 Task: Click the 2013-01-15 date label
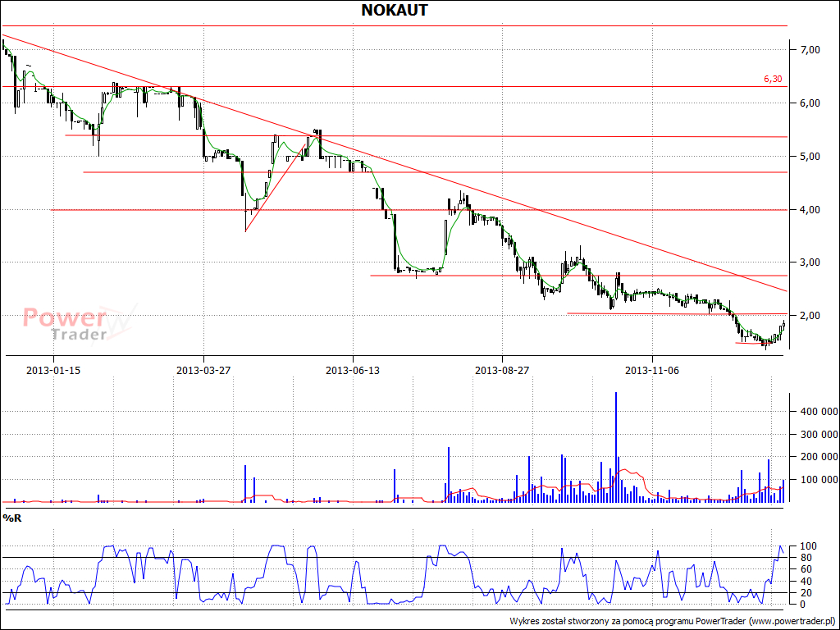[53, 370]
